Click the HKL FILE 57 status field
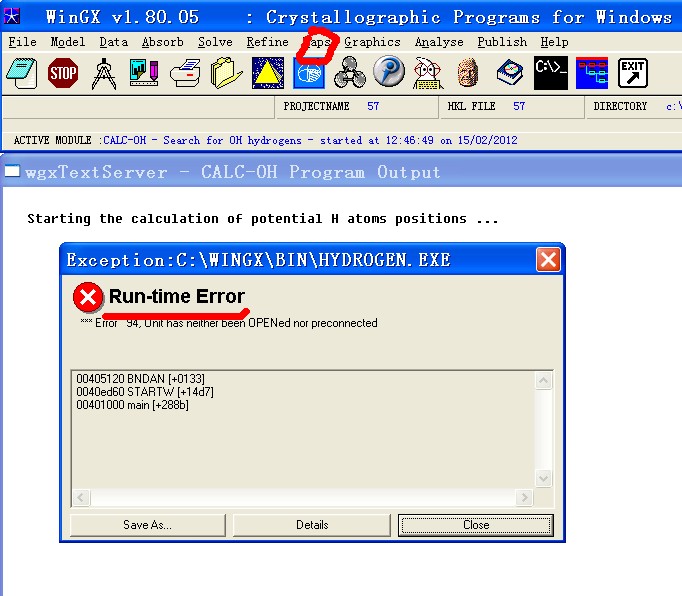The image size is (682, 596). tap(512, 107)
